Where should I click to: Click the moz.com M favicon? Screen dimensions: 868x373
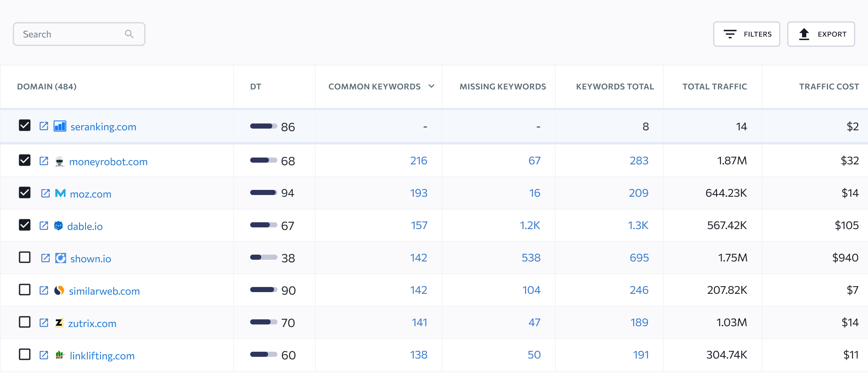[x=60, y=193]
